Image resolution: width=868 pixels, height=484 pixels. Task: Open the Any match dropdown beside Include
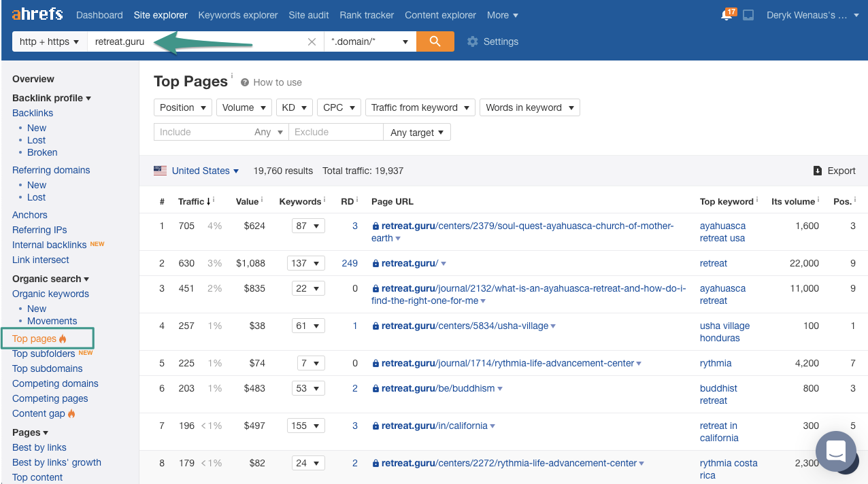(269, 132)
